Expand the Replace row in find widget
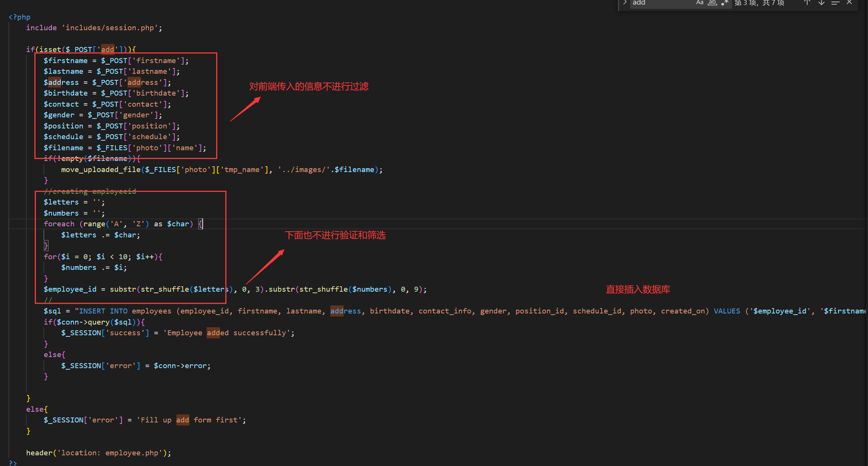The width and height of the screenshot is (868, 466). point(625,3)
